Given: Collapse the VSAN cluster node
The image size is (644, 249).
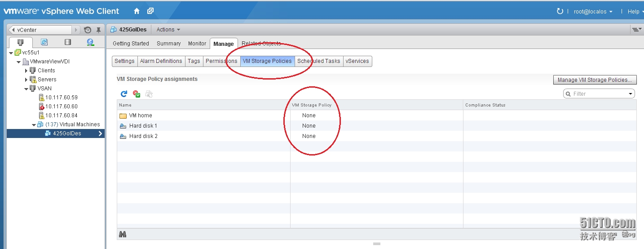Looking at the screenshot, I should click(x=26, y=89).
